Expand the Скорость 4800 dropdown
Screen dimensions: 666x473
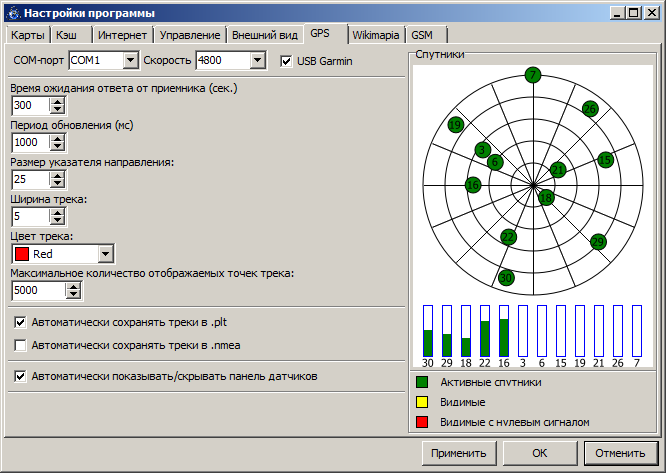click(x=258, y=61)
